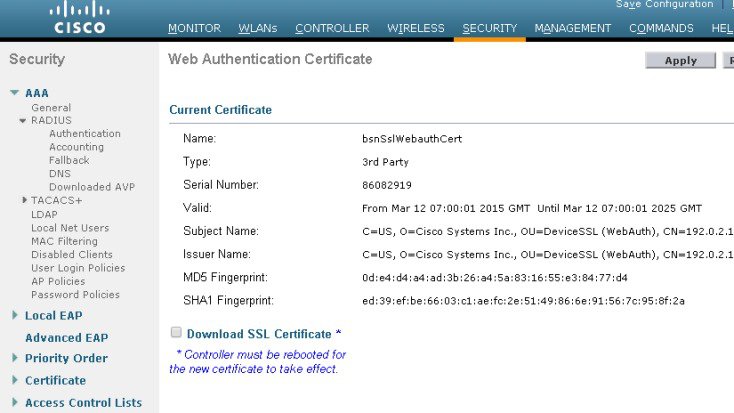
Task: Expand the TACACS+ subtree arrow
Action: 24,200
